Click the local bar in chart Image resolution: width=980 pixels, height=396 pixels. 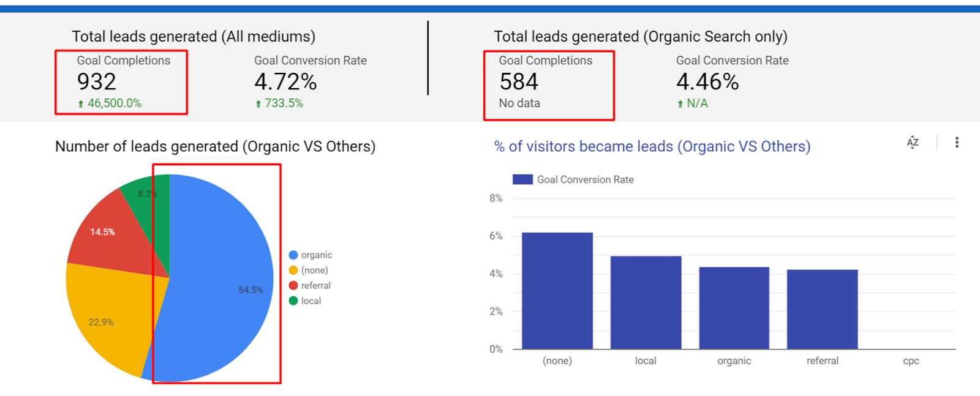pyautogui.click(x=646, y=302)
